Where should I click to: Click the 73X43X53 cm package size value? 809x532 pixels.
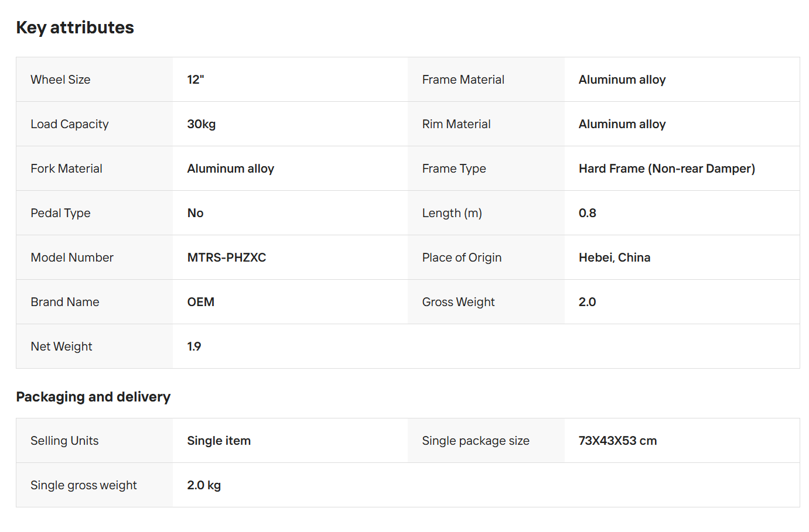[617, 441]
